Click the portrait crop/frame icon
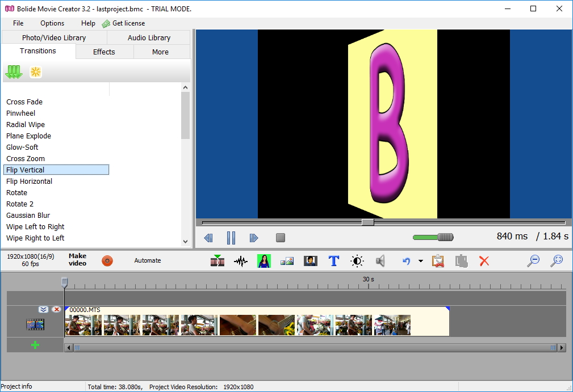This screenshot has height=392, width=573. click(x=310, y=261)
